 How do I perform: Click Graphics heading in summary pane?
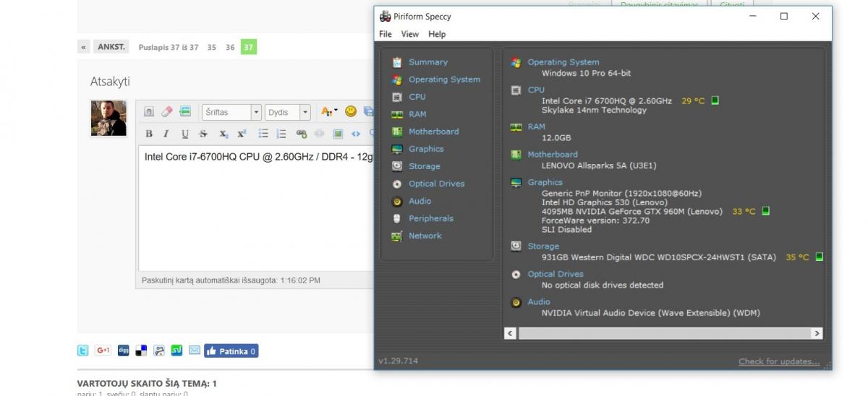[545, 182]
